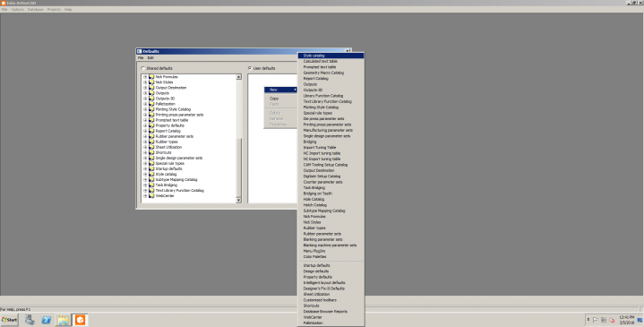
Task: Click the Server Manager taskbar icon
Action: pos(30,320)
